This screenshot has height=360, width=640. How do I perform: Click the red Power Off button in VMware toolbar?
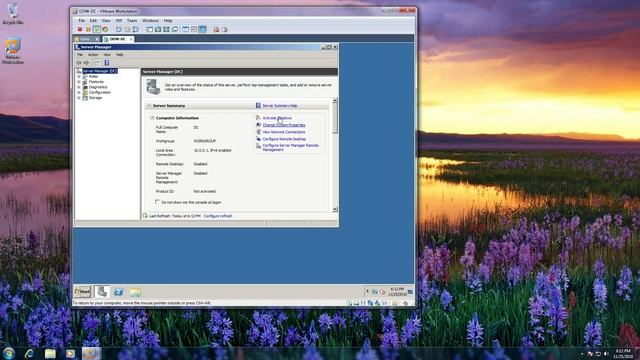tap(80, 29)
